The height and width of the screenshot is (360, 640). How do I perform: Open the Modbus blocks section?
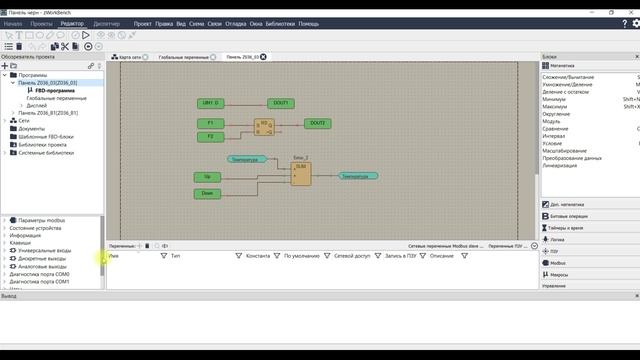tap(590, 263)
